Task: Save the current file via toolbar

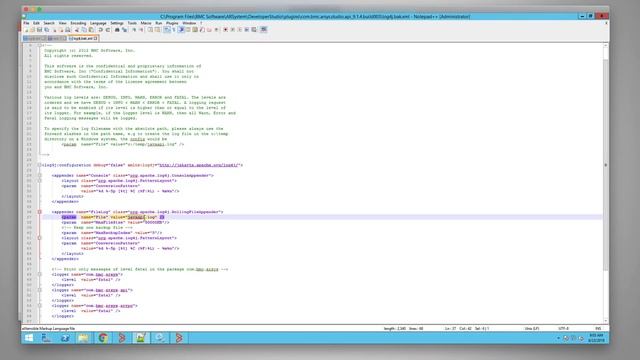Action: point(40,30)
